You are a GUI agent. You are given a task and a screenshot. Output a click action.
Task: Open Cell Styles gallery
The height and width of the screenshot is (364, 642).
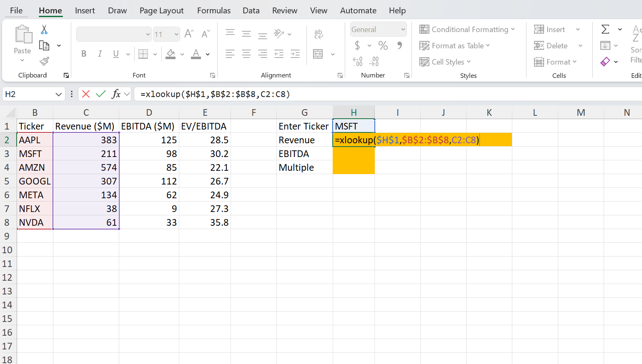[x=445, y=62]
